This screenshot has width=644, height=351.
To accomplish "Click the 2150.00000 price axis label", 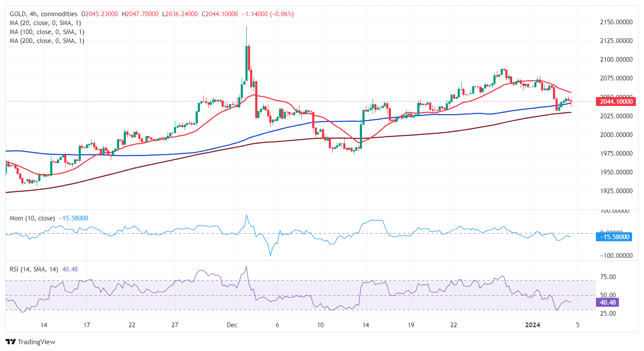I will click(x=616, y=22).
